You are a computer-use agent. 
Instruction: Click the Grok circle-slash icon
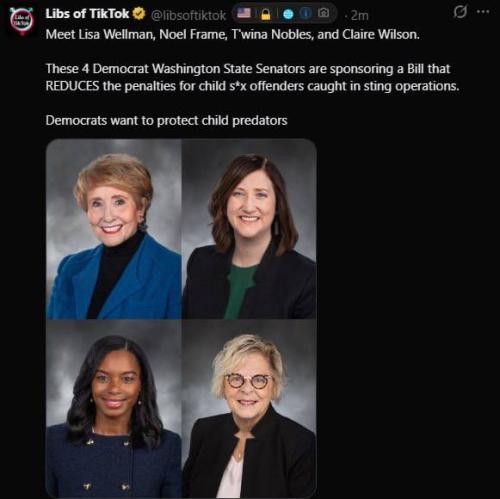460,12
